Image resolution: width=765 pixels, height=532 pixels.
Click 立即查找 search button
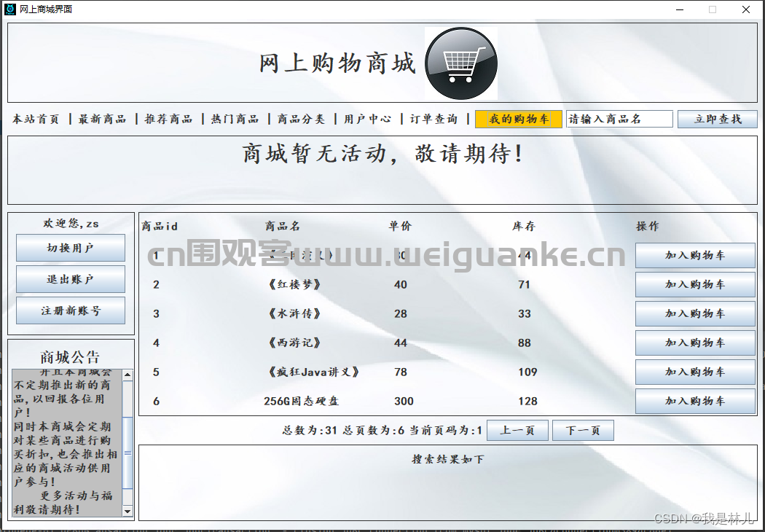point(718,119)
